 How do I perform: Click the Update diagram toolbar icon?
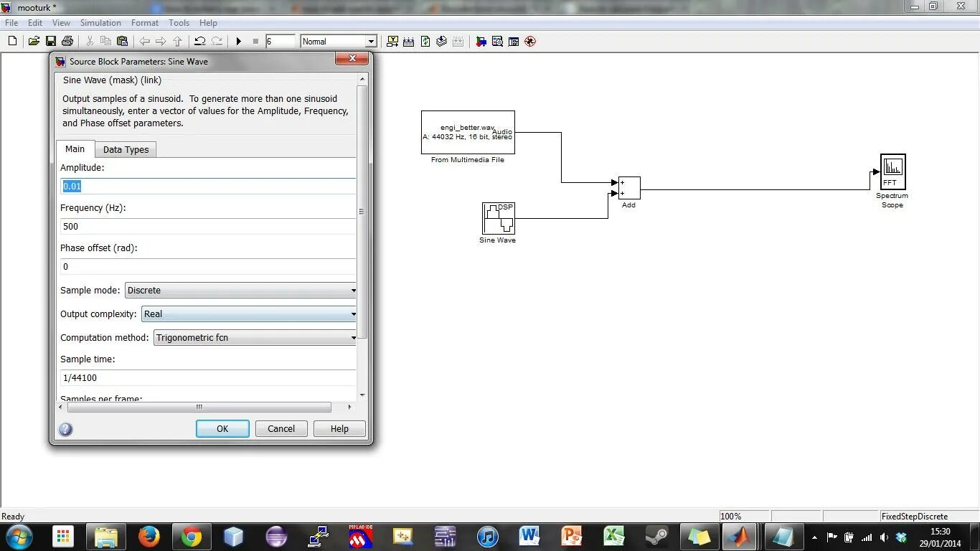pos(442,42)
